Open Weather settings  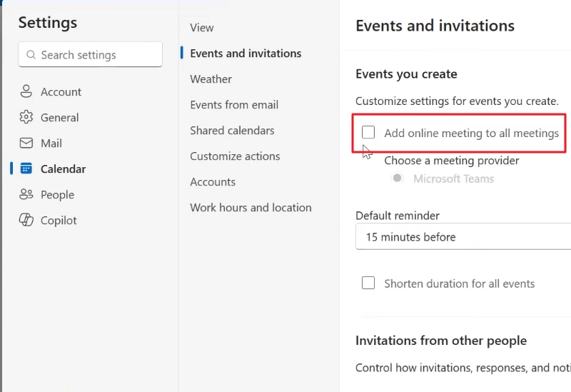click(211, 79)
